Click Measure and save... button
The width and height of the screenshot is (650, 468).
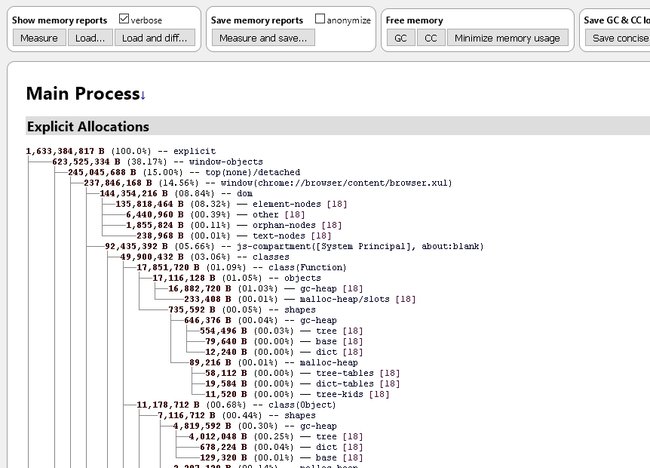263,38
